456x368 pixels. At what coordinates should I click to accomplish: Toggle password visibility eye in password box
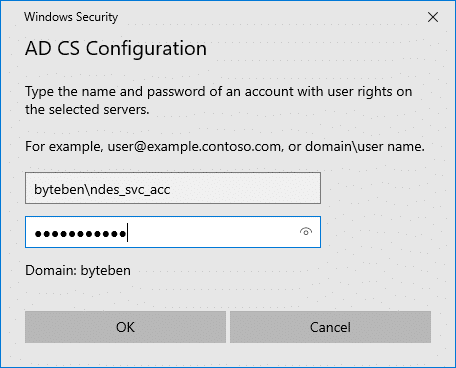(306, 232)
